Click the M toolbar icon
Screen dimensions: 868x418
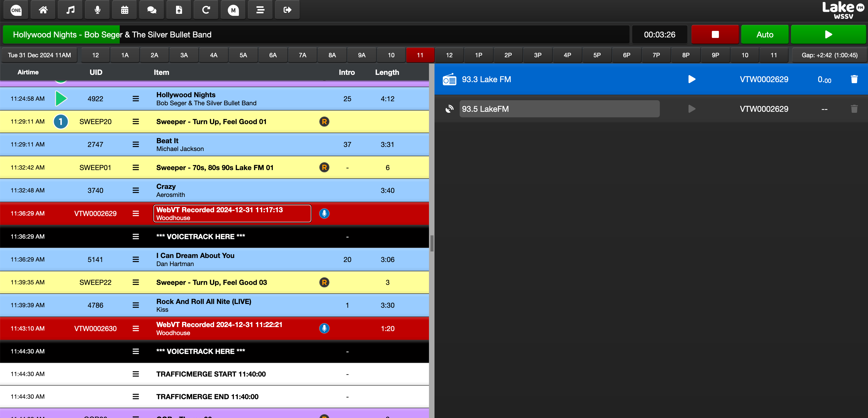tap(233, 10)
